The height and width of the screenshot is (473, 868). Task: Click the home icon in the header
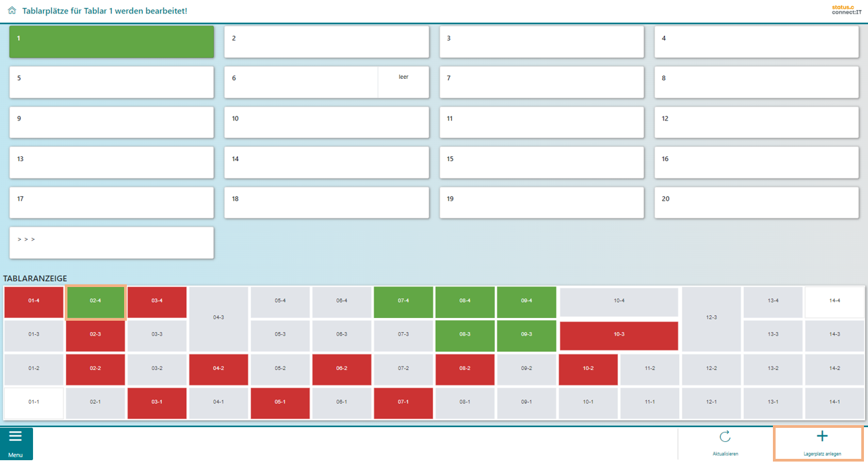[x=11, y=11]
